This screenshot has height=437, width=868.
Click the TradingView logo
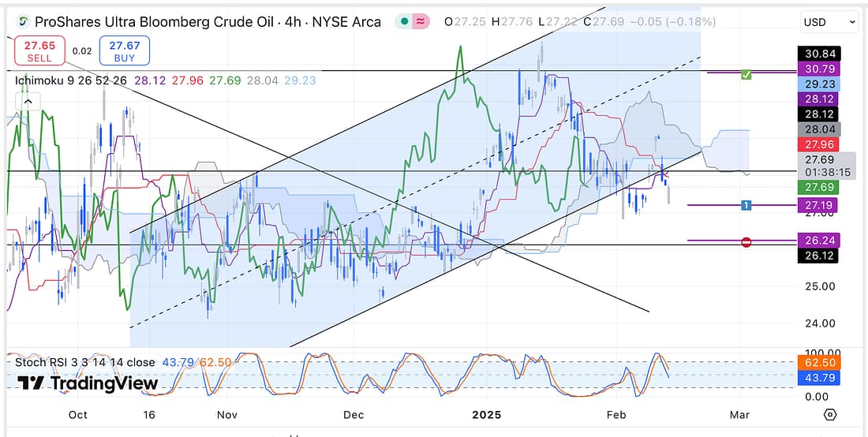pos(88,383)
